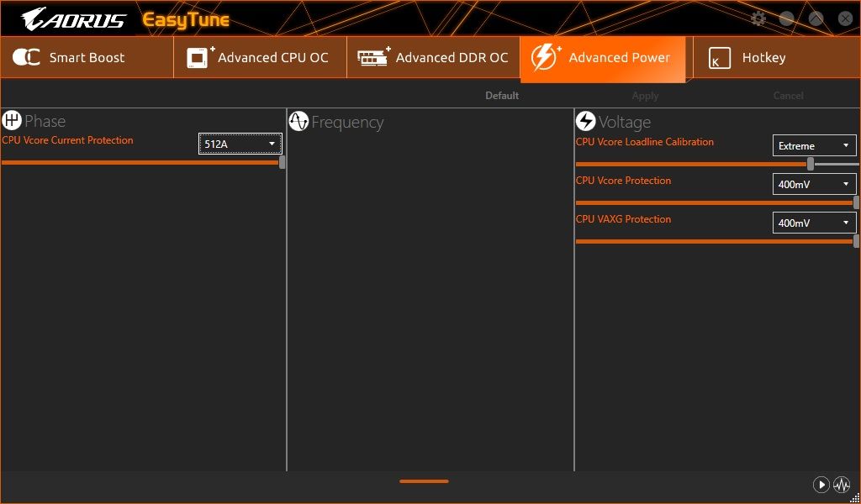Select the Advanced Power tab
This screenshot has height=504, width=861.
603,60
